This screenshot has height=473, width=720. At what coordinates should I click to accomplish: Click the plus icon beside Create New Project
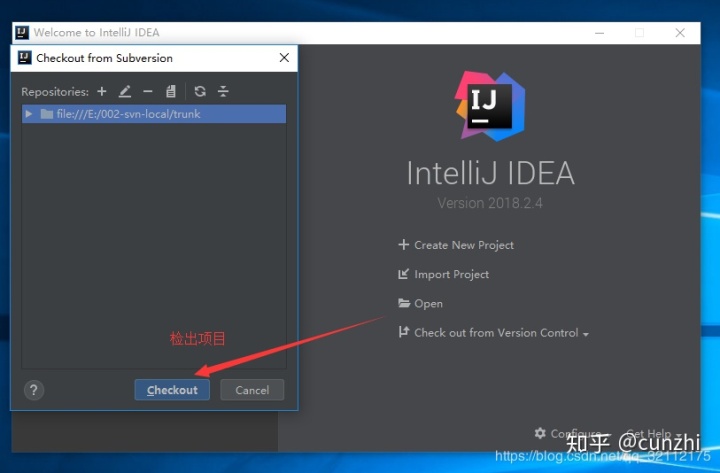[404, 244]
